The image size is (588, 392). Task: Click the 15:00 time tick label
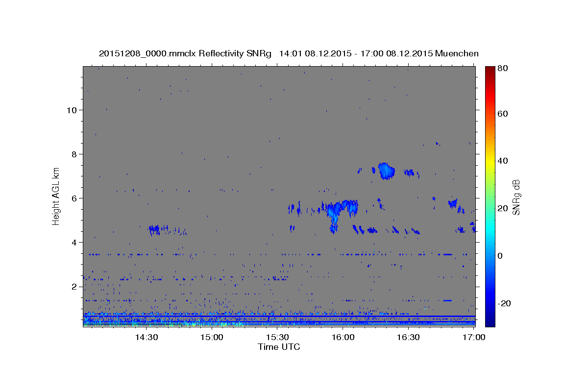click(x=212, y=338)
